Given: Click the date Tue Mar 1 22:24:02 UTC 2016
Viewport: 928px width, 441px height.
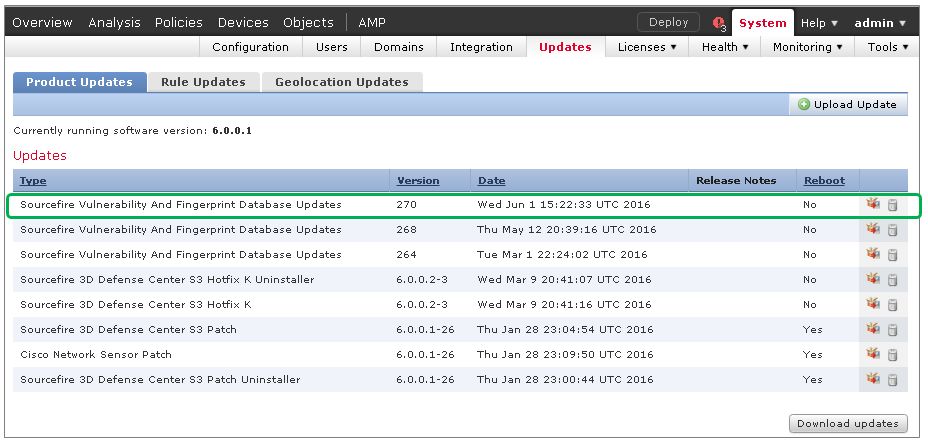Looking at the screenshot, I should coord(562,255).
